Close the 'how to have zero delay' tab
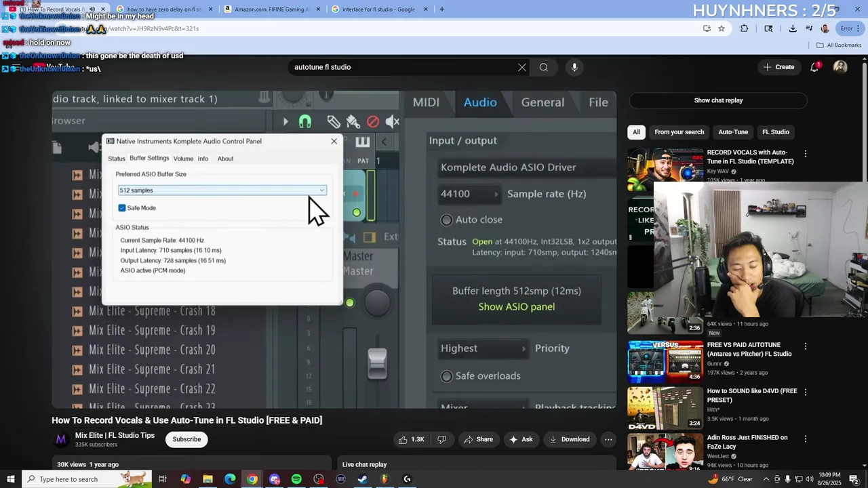Image resolution: width=868 pixels, height=488 pixels. [x=210, y=9]
